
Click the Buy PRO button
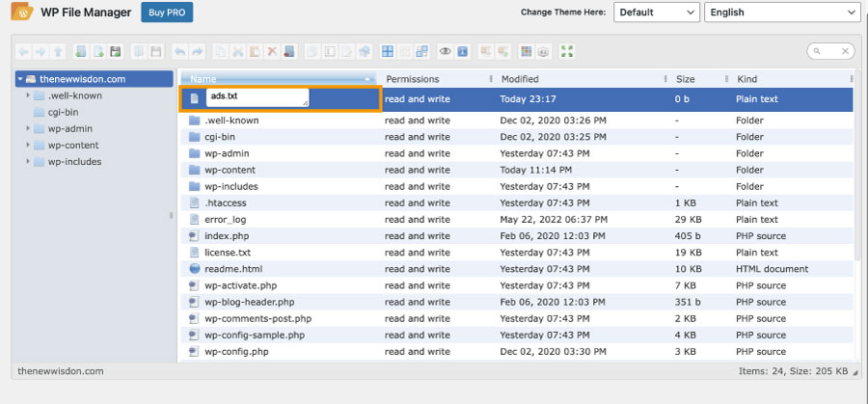click(167, 13)
